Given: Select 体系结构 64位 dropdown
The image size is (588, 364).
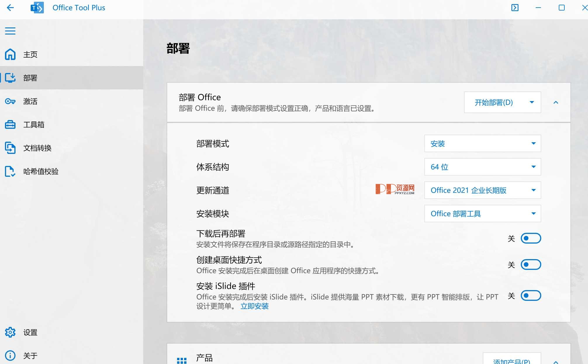Looking at the screenshot, I should pyautogui.click(x=482, y=167).
